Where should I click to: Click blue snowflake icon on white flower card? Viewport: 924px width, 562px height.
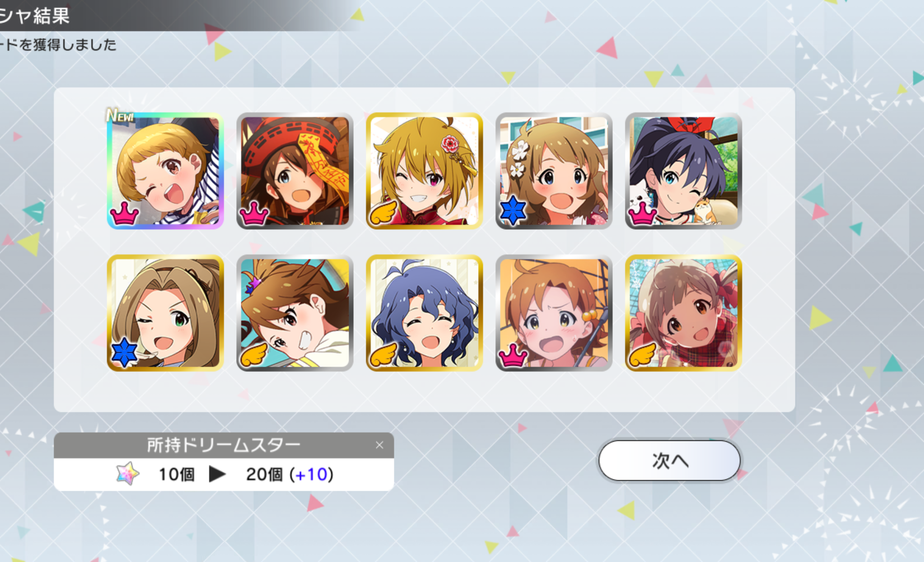[513, 211]
